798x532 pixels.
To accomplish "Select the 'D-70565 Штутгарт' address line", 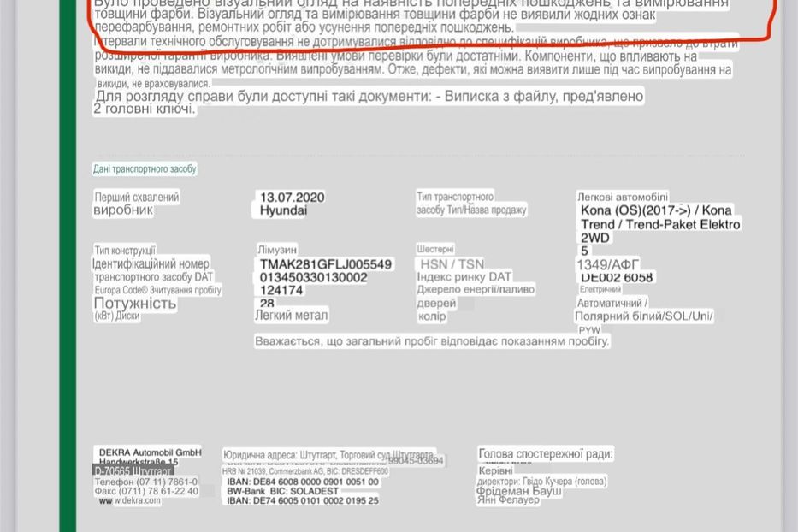I will coord(133,471).
